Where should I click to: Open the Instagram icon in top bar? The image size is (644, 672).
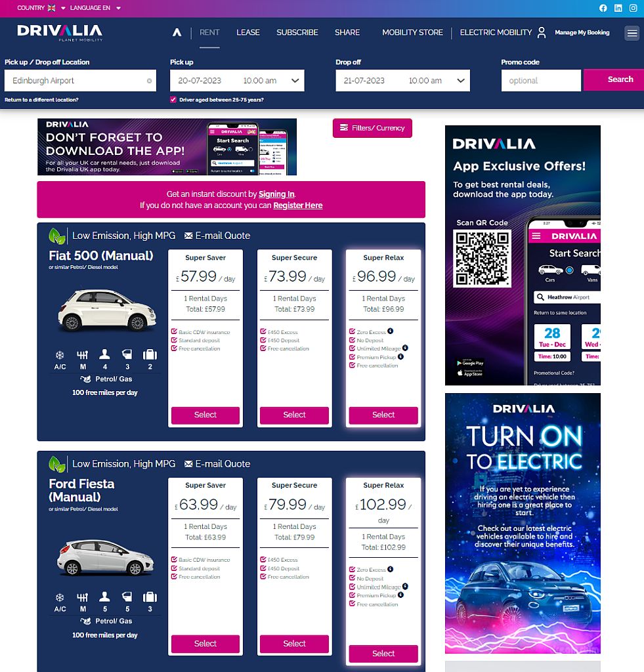[633, 8]
